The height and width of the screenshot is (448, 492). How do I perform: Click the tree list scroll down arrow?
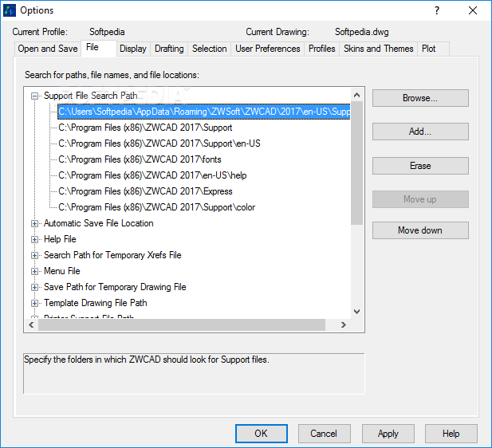[356, 312]
